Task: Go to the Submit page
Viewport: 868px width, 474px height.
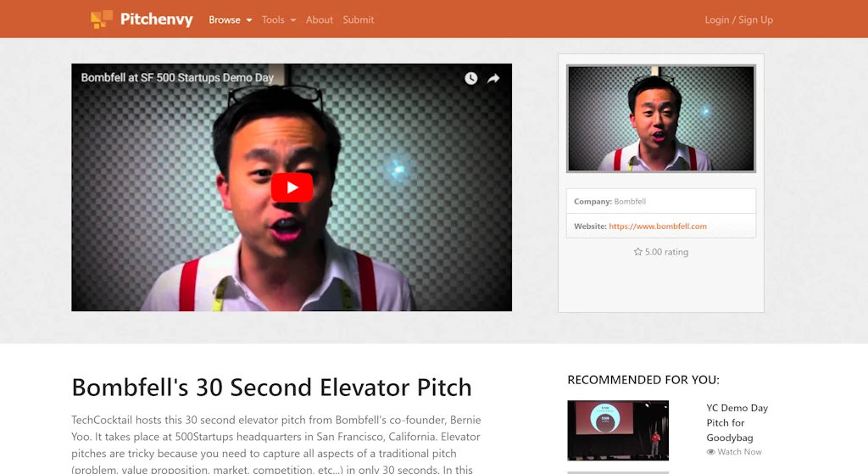Action: click(359, 20)
